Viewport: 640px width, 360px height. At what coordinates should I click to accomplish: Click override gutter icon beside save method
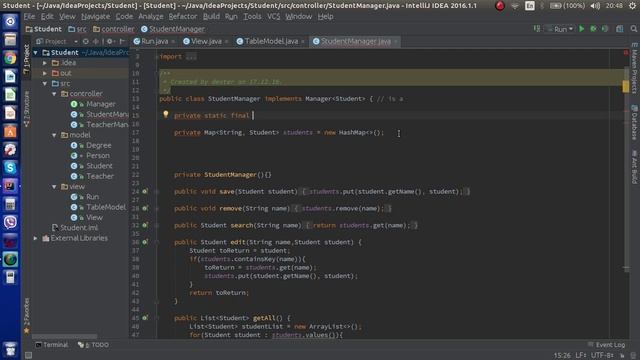coord(145,191)
